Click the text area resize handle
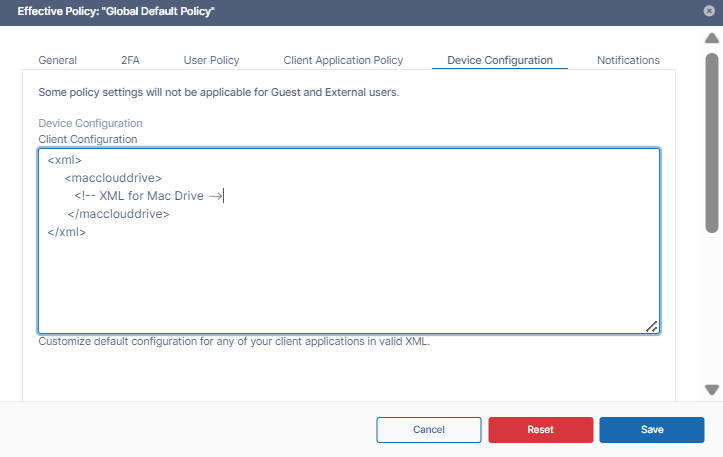The width and height of the screenshot is (723, 457). [651, 325]
